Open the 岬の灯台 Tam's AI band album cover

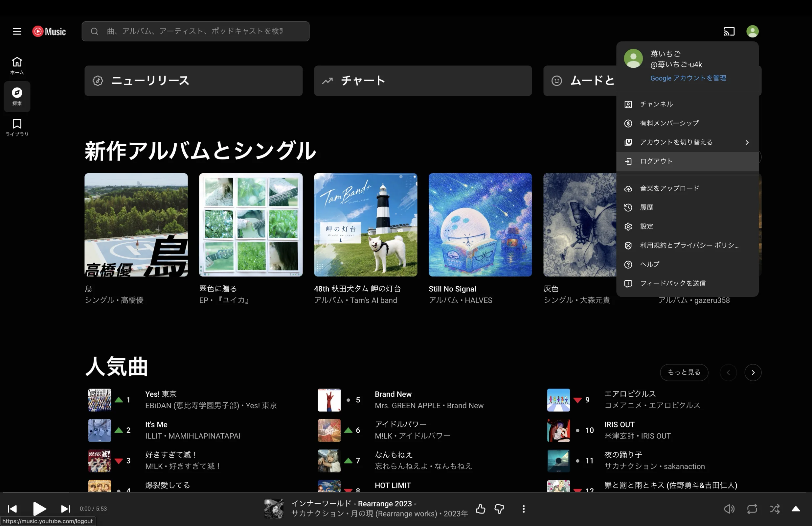365,225
